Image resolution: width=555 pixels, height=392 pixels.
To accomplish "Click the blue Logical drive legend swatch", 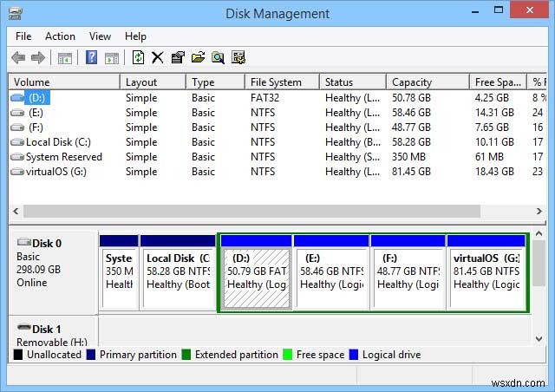I will pos(354,355).
